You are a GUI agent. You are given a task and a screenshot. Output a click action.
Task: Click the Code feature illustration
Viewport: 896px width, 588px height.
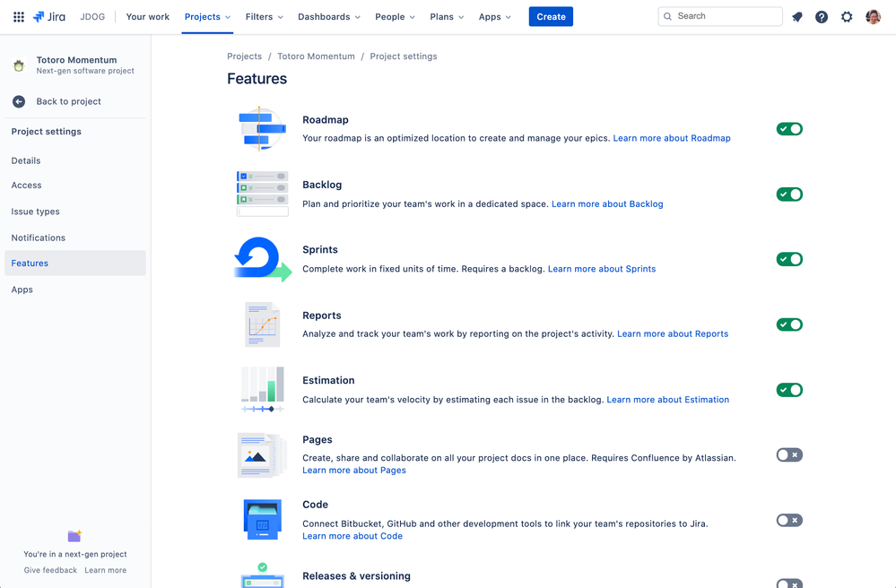coord(262,520)
